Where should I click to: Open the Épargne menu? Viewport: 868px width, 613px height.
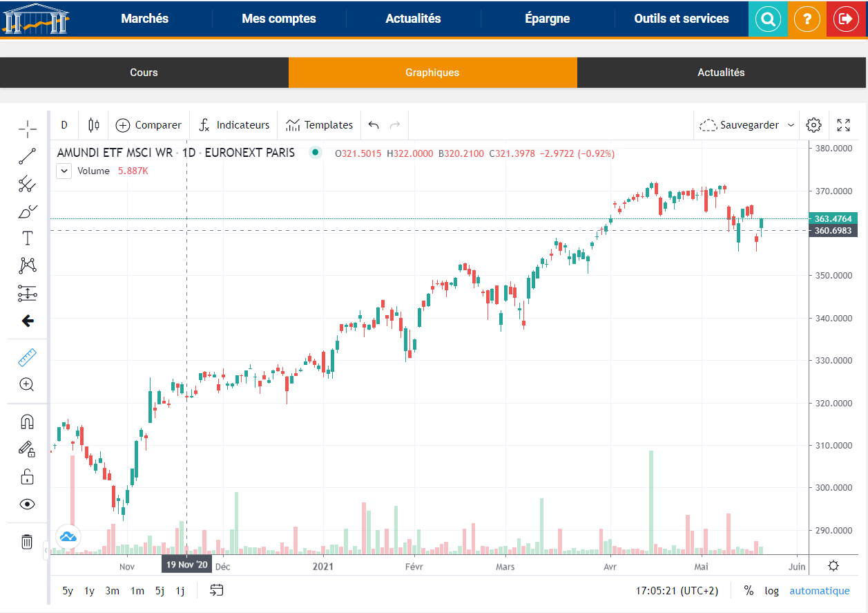(548, 19)
